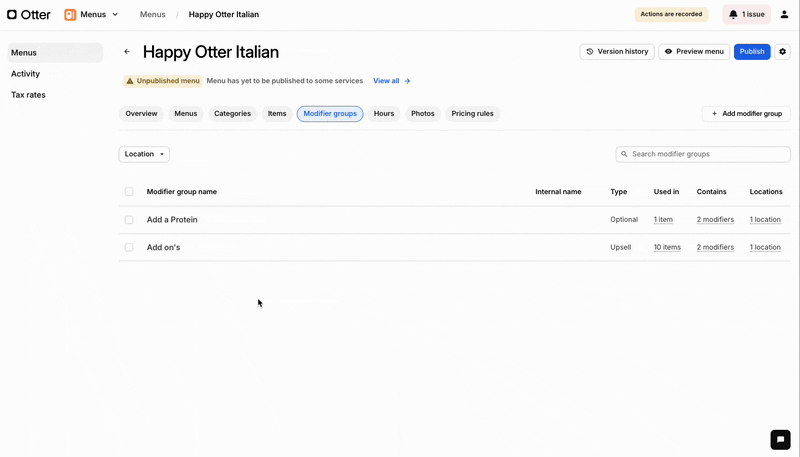The width and height of the screenshot is (800, 457).
Task: Open the menu settings gear icon
Action: (x=782, y=52)
